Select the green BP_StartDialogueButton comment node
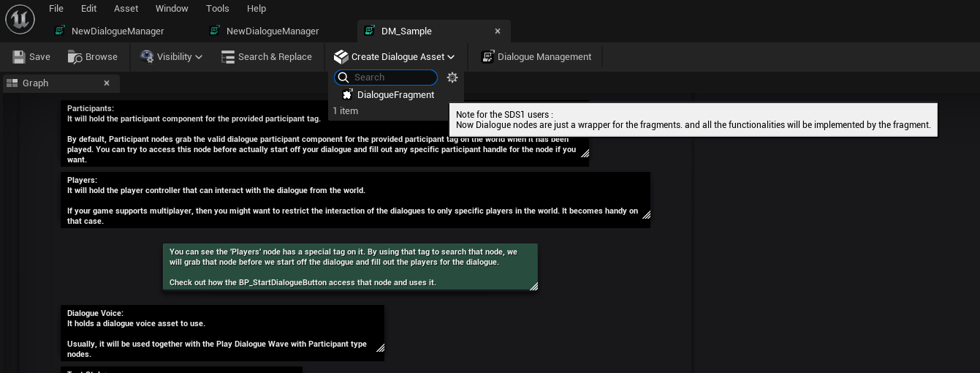This screenshot has height=373, width=980. (x=349, y=267)
